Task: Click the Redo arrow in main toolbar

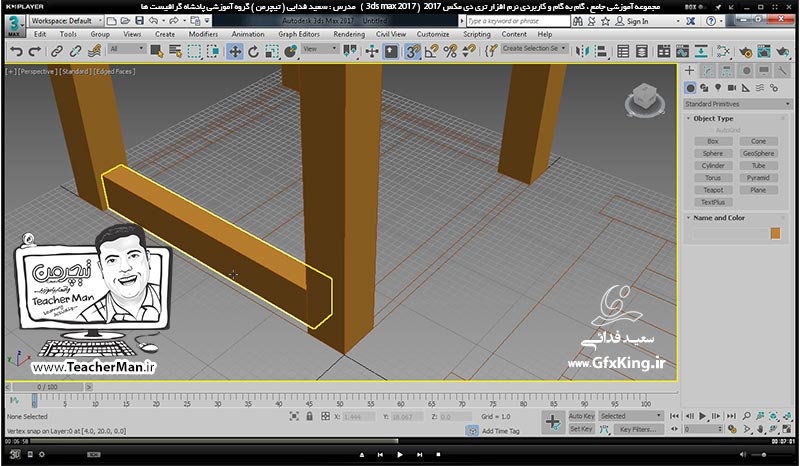Action: (35, 51)
